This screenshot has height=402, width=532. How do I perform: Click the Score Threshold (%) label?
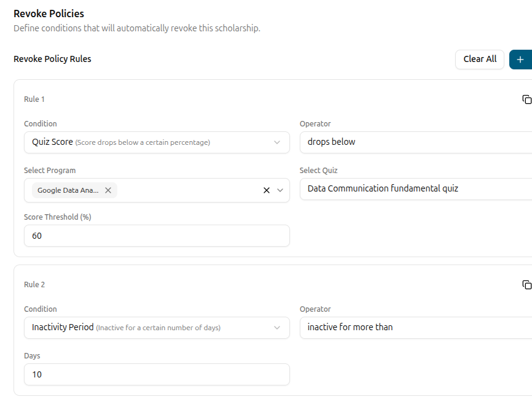58,217
